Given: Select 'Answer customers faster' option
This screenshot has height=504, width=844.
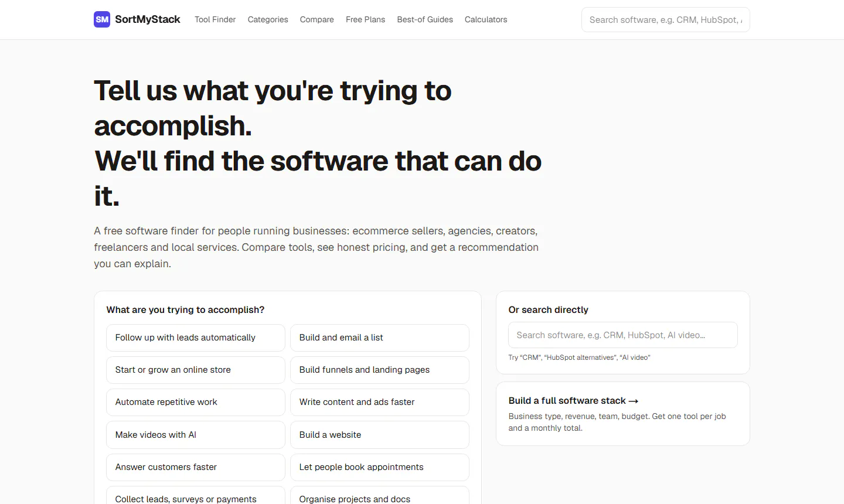Looking at the screenshot, I should click(x=196, y=467).
